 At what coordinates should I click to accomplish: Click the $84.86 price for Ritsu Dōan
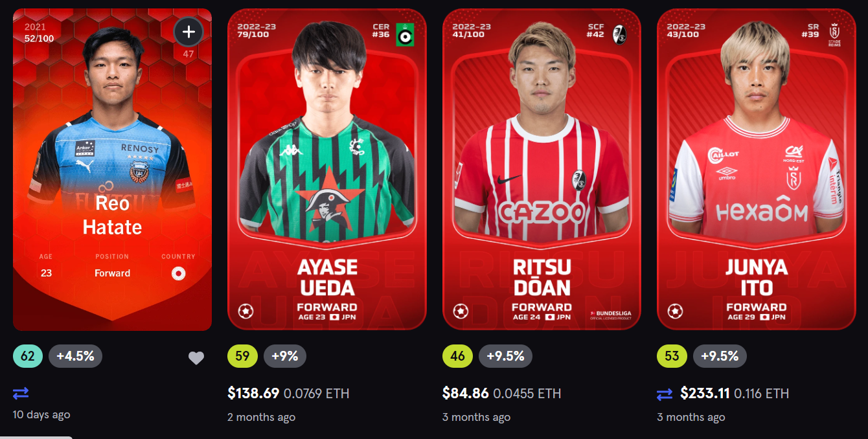[x=466, y=393]
